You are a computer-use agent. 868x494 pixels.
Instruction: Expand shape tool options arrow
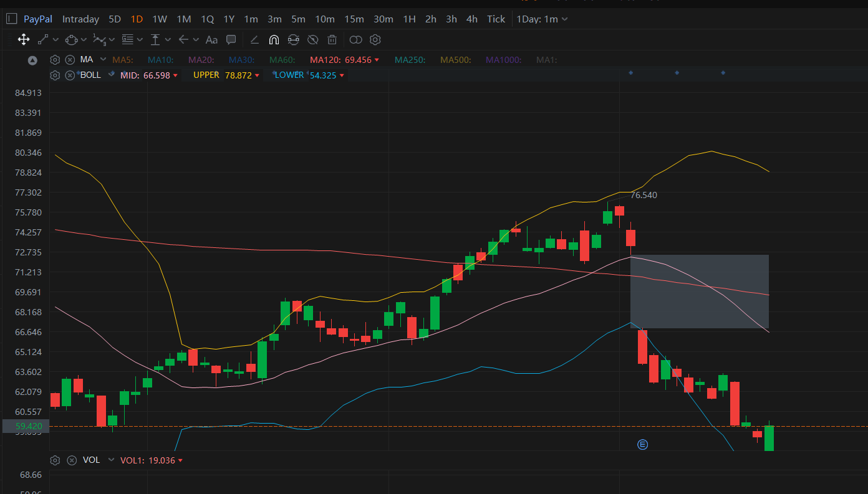click(x=84, y=40)
